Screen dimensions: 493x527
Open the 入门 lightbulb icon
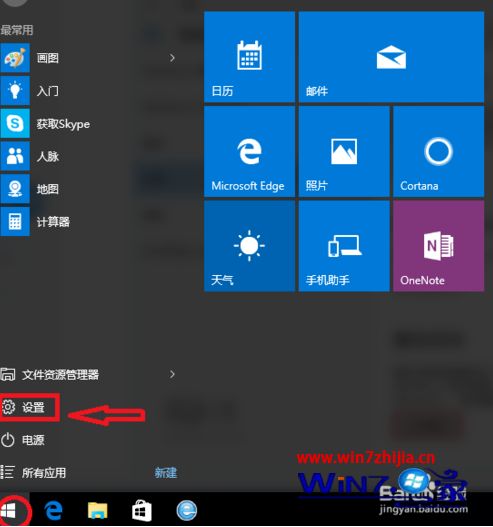tap(15, 91)
